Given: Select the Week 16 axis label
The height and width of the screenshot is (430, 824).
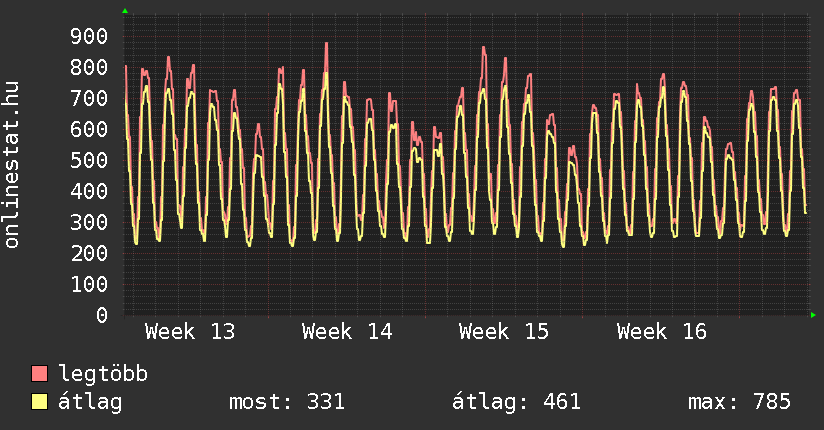Looking at the screenshot, I should [x=661, y=332].
